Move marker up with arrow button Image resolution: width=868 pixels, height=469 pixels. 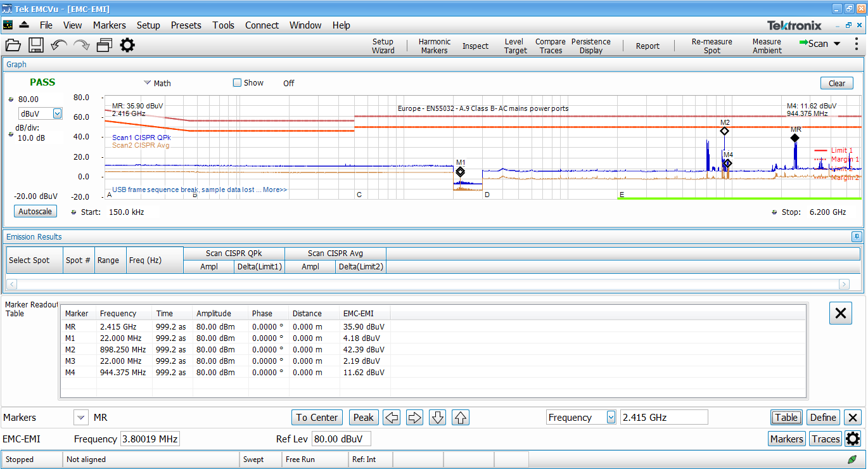(x=461, y=418)
